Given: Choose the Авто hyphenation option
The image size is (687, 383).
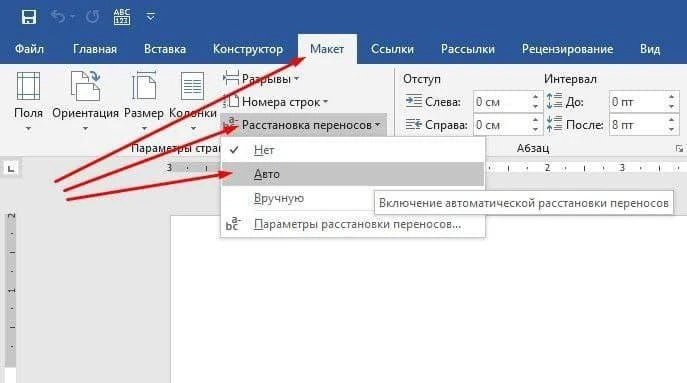Looking at the screenshot, I should (x=353, y=174).
